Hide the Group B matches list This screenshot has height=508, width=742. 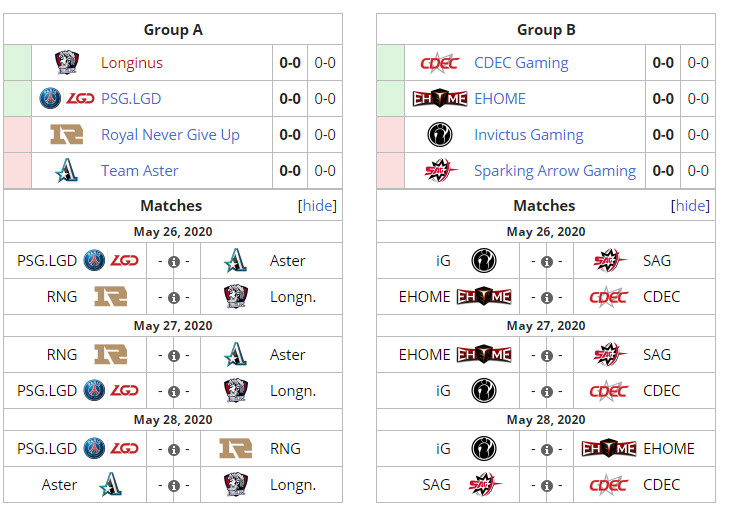coord(690,206)
